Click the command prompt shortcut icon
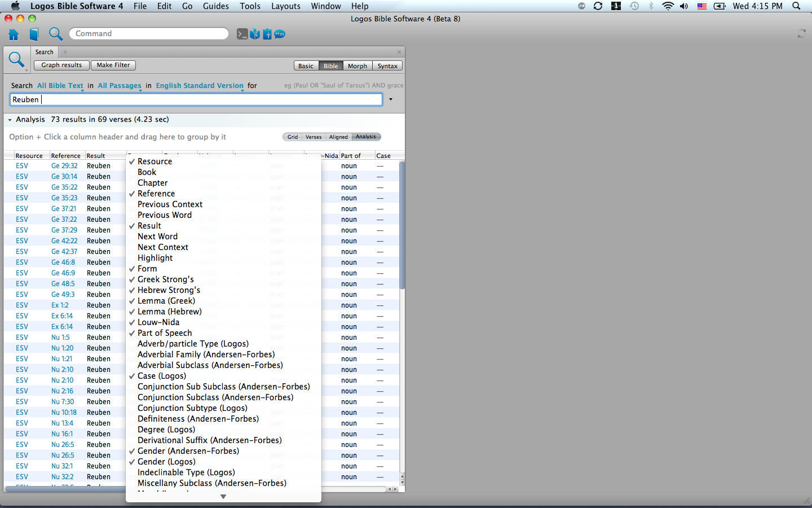 click(242, 34)
